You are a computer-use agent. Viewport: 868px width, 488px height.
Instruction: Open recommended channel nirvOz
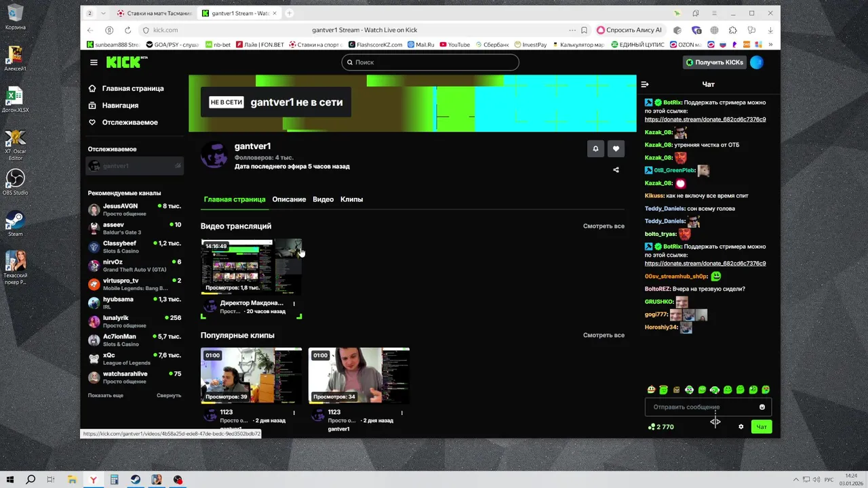click(134, 266)
